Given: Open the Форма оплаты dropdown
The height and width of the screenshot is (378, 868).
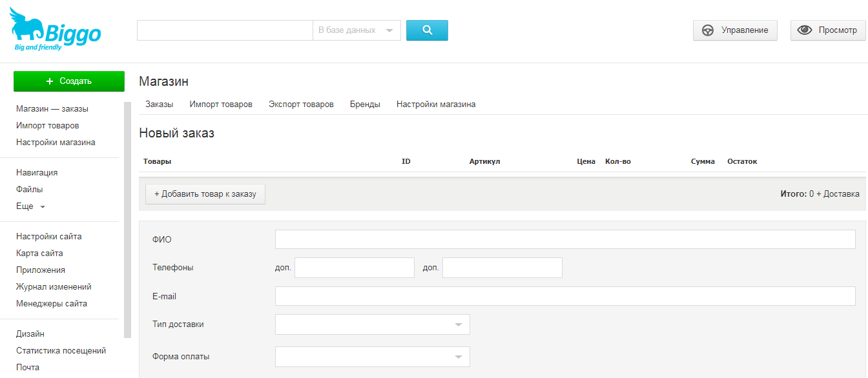Looking at the screenshot, I should [372, 357].
